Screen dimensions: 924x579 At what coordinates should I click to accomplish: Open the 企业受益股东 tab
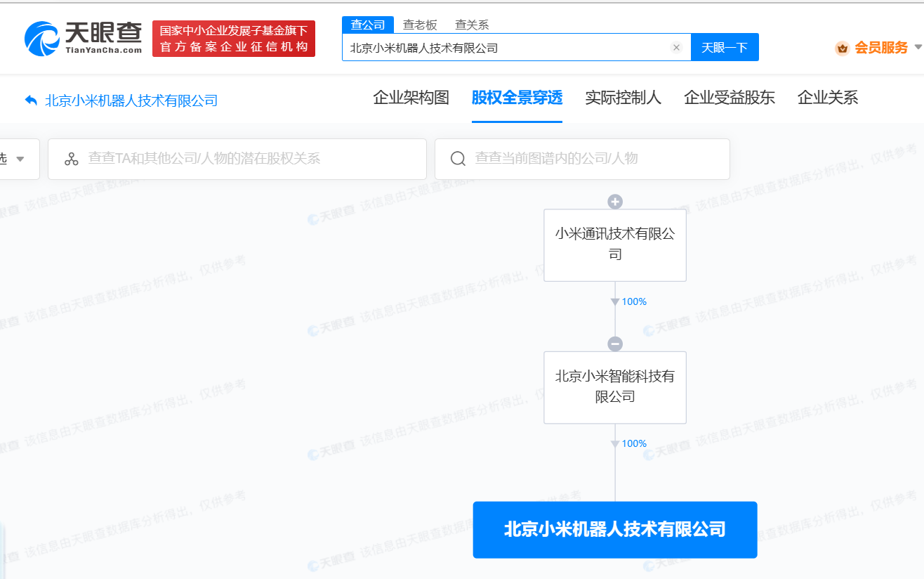(730, 98)
